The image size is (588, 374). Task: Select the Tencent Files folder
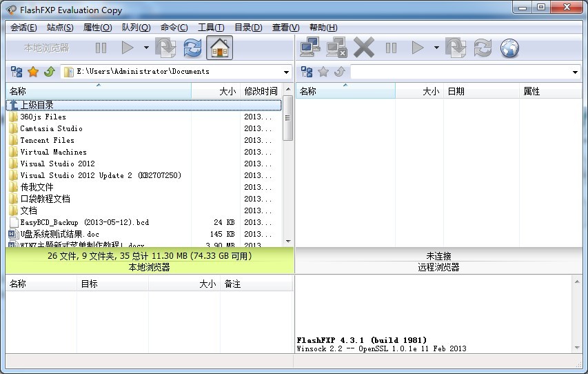coord(144,140)
